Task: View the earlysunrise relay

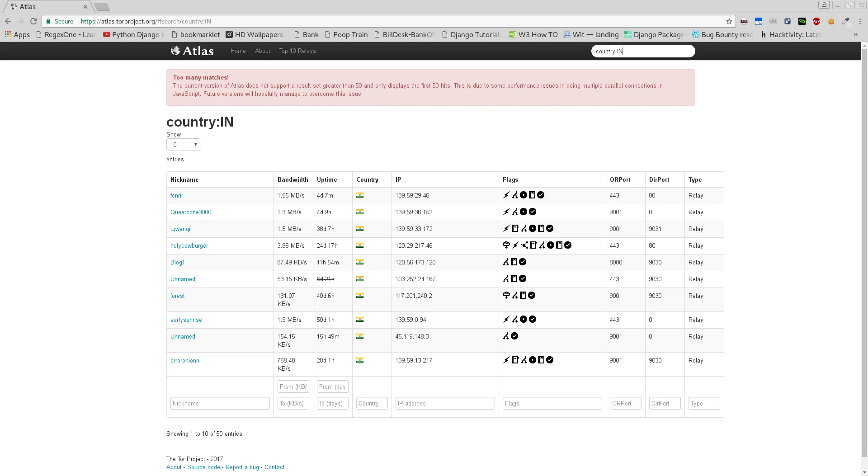Action: (x=186, y=320)
